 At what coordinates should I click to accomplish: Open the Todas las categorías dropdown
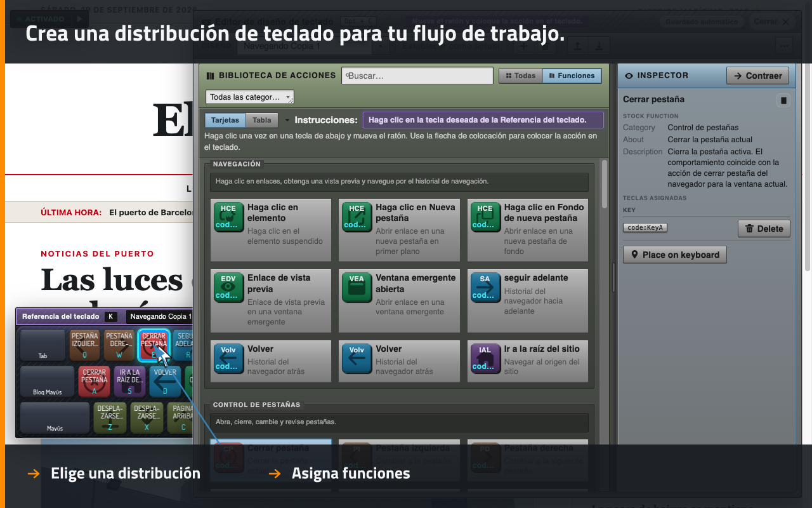click(249, 97)
